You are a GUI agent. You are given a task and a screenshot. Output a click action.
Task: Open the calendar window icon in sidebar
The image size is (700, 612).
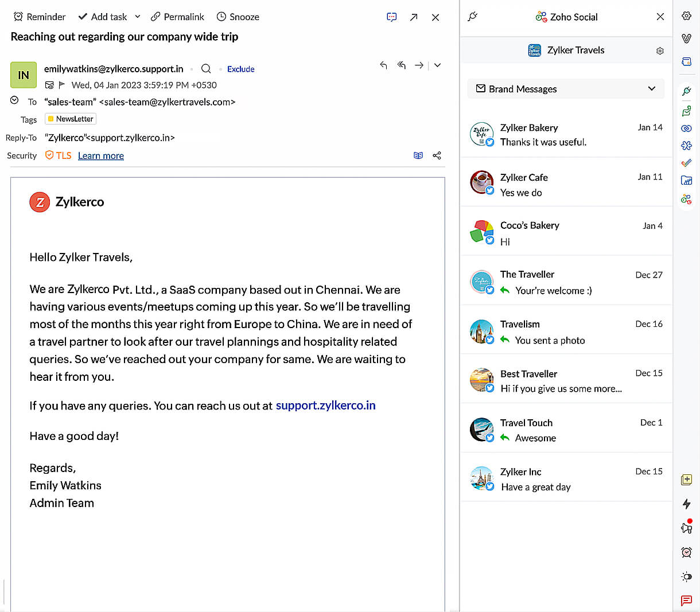pyautogui.click(x=686, y=61)
